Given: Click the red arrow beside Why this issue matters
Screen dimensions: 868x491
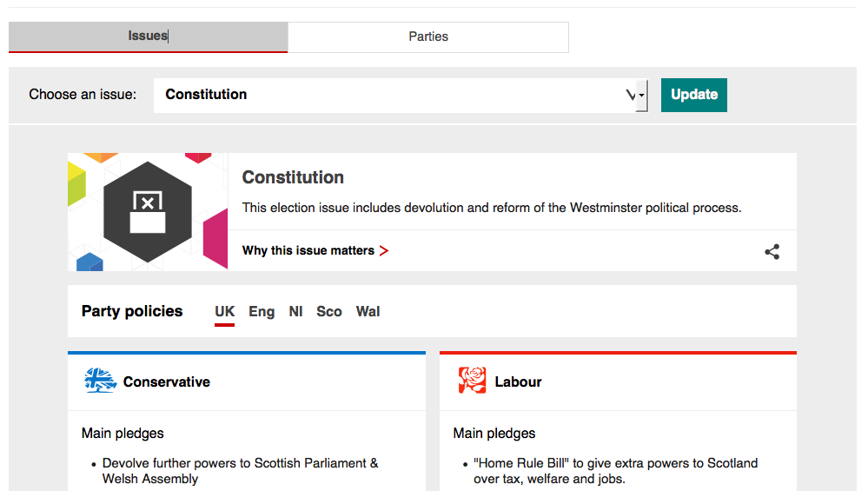Looking at the screenshot, I should pos(384,251).
